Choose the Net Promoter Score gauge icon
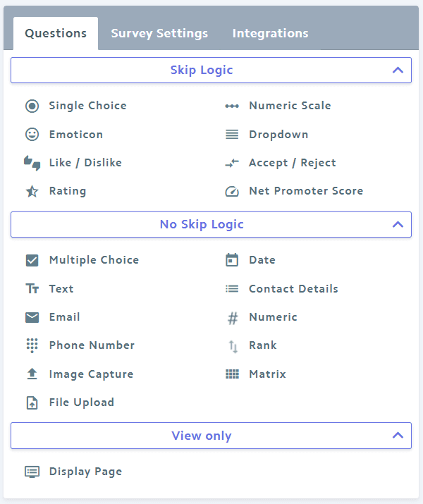The width and height of the screenshot is (423, 504). 232,192
